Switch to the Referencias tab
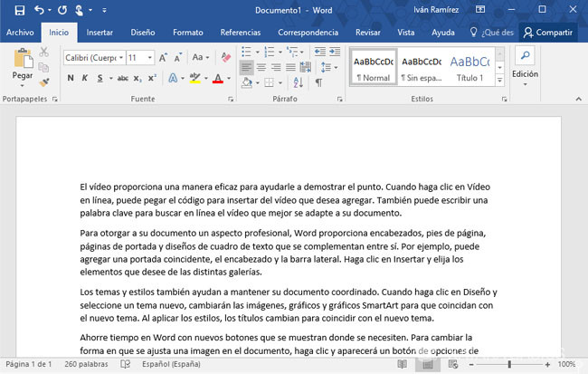 point(241,33)
